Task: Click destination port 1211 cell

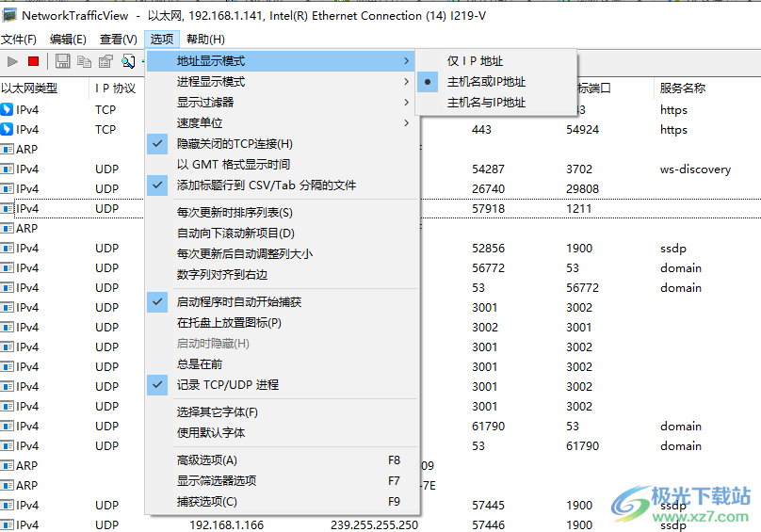Action: [x=579, y=209]
